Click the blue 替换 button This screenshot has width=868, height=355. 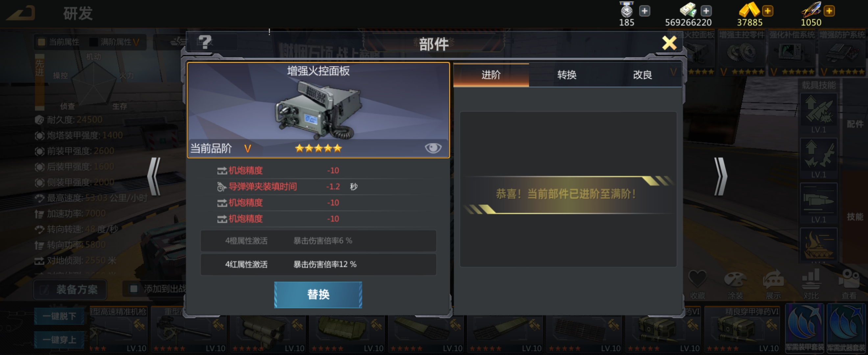(318, 295)
